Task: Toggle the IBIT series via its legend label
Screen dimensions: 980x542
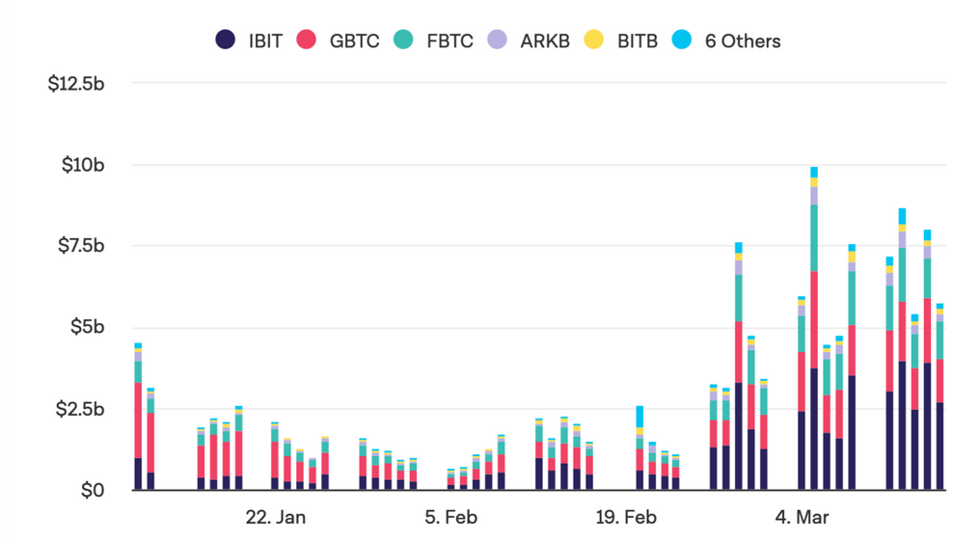Action: click(263, 41)
